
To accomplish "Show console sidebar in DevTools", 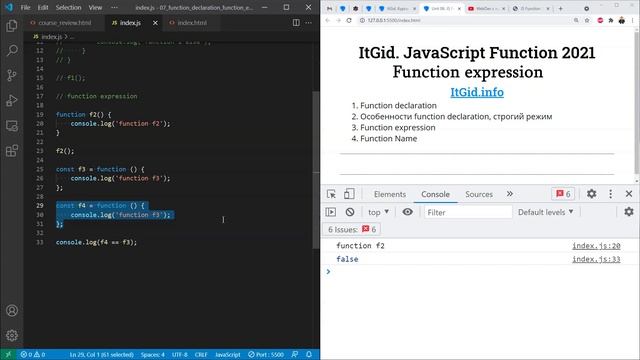I will point(331,212).
